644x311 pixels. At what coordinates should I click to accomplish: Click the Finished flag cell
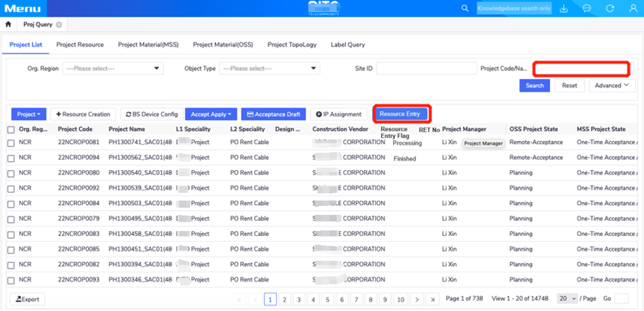point(405,159)
